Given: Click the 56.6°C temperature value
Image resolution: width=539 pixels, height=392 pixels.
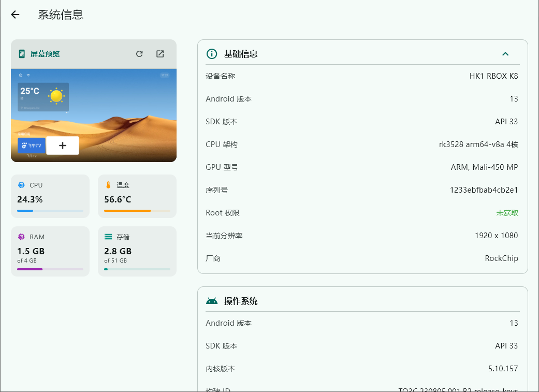Looking at the screenshot, I should pyautogui.click(x=118, y=199).
